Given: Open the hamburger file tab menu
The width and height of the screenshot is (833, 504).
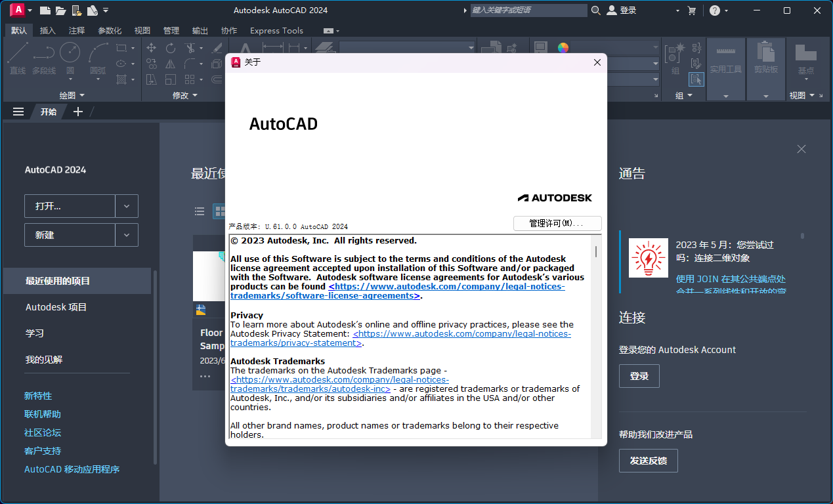Looking at the screenshot, I should [18, 112].
